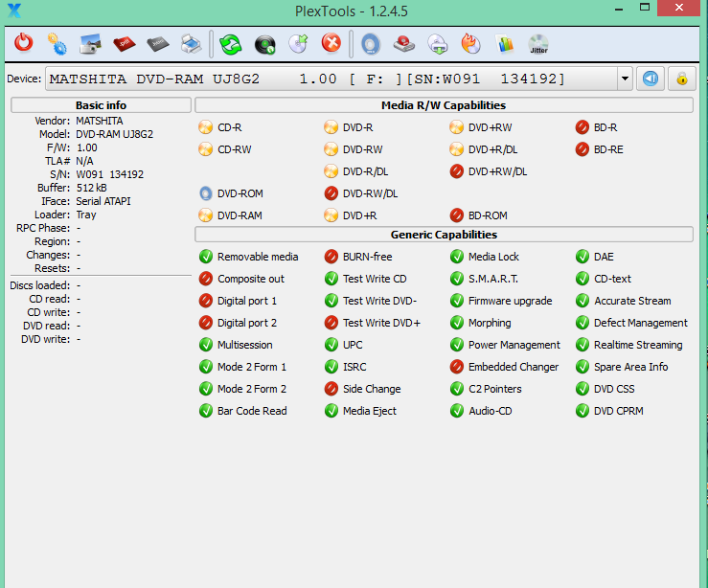This screenshot has width=708, height=588.
Task: Click the blue back-arrow button beside Device
Action: pyautogui.click(x=651, y=79)
